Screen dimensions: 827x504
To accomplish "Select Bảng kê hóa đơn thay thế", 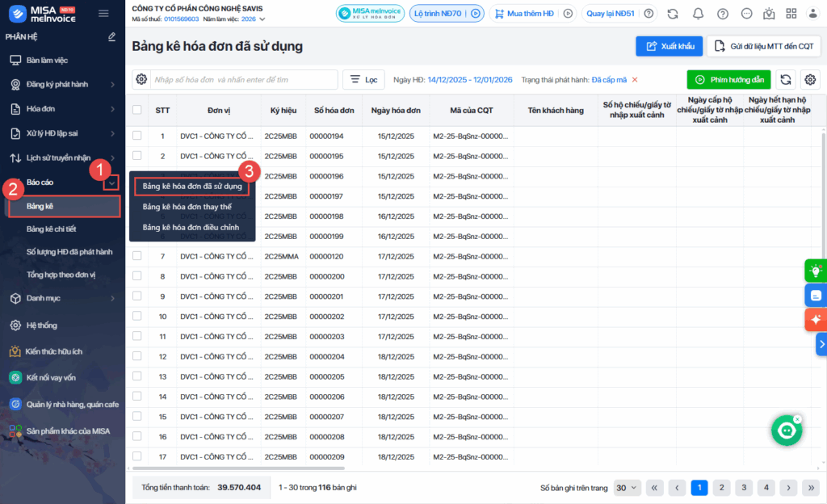I will (x=187, y=207).
